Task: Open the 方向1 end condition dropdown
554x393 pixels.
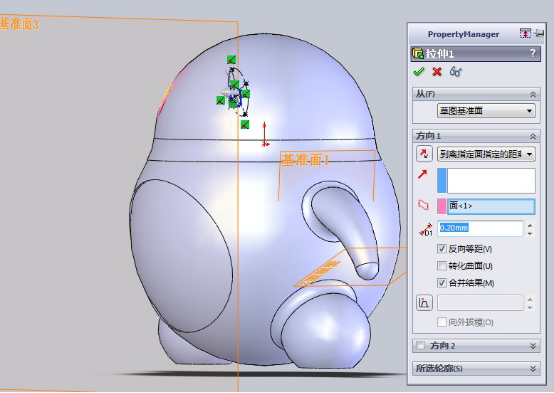Action: (x=486, y=154)
